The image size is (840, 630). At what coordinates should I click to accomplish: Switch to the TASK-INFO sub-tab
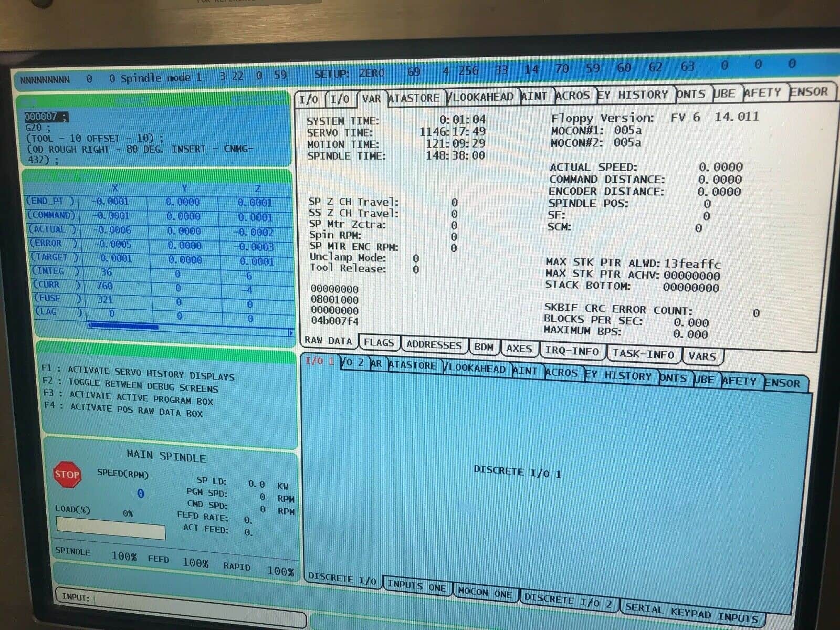(643, 354)
